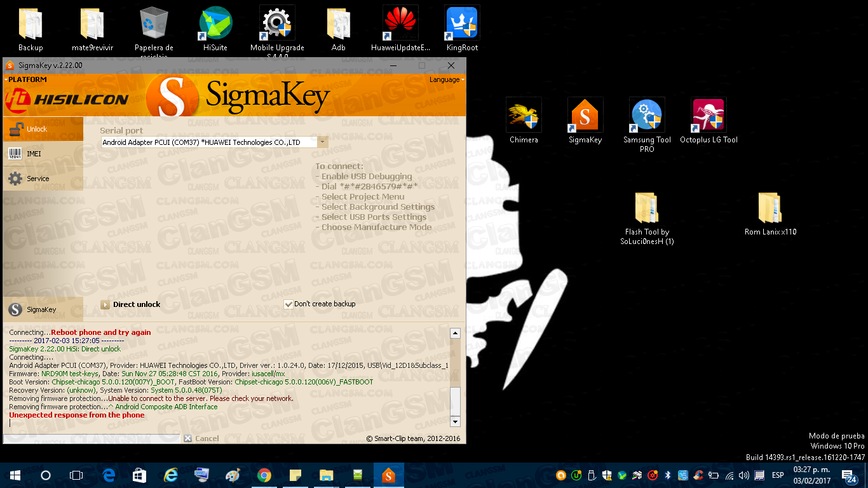Click Wi-Fi network tray icon
868x488 pixels.
point(729,475)
